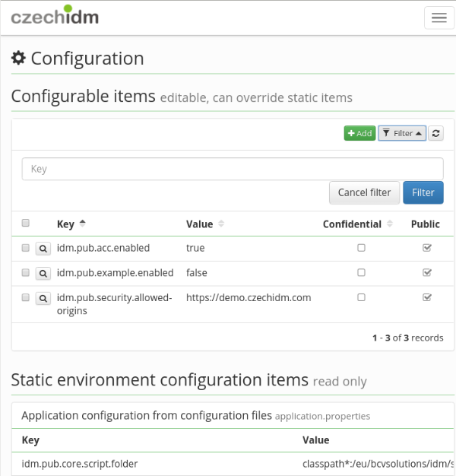Open detail magnifier for idm.pub.acc.enabled

[43, 249]
